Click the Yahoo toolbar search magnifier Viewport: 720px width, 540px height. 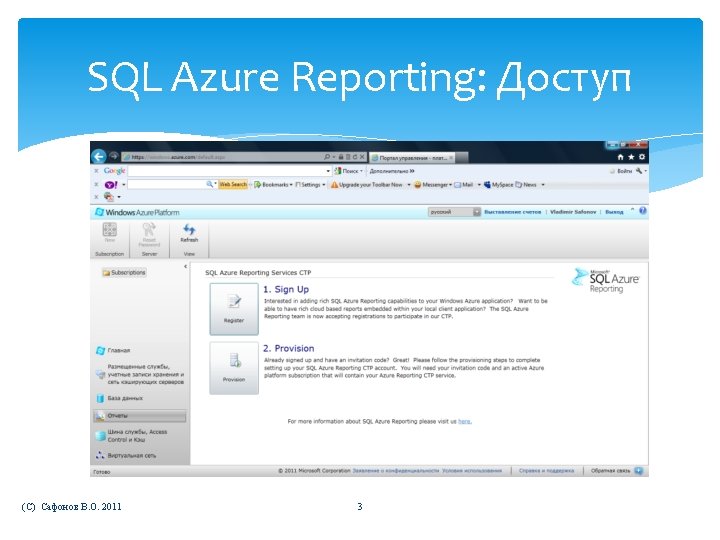[209, 184]
